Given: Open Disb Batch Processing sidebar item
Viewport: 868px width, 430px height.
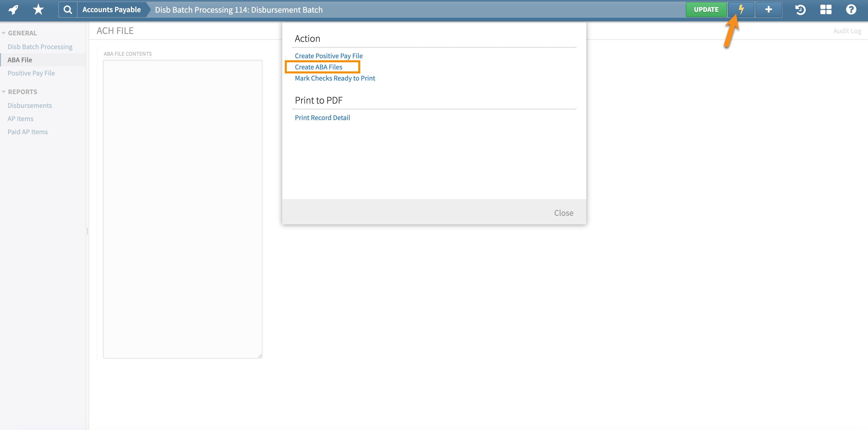Looking at the screenshot, I should coord(40,46).
